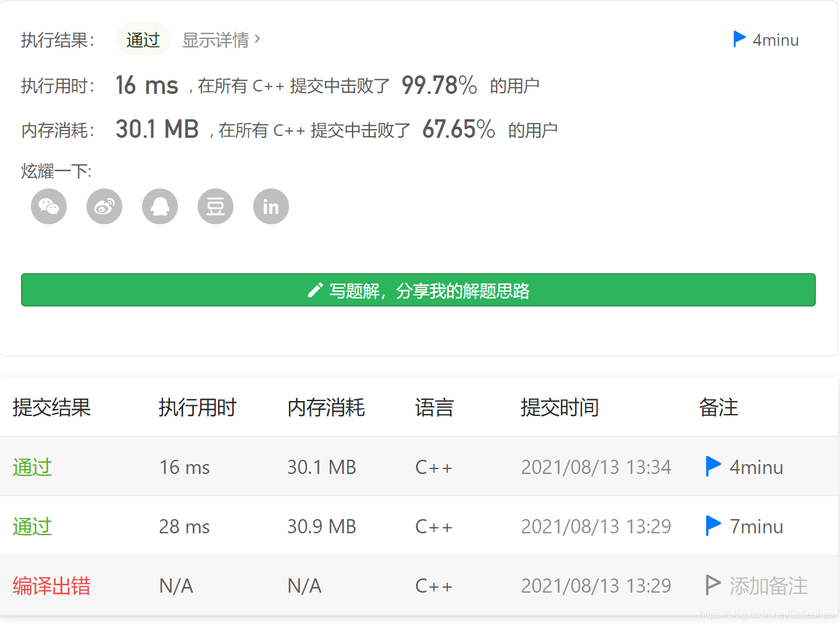This screenshot has width=840, height=626.
Task: Click 备注 column header
Action: click(x=718, y=407)
